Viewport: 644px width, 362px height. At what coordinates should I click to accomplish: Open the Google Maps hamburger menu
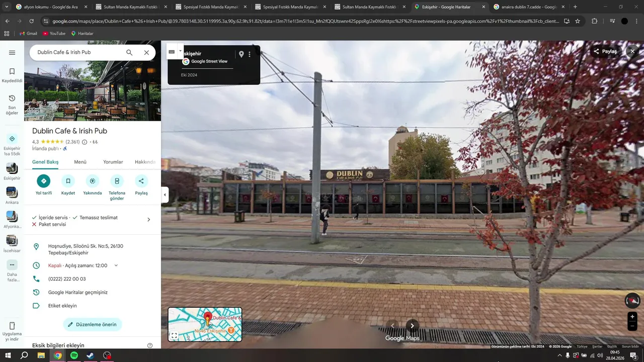(12, 52)
